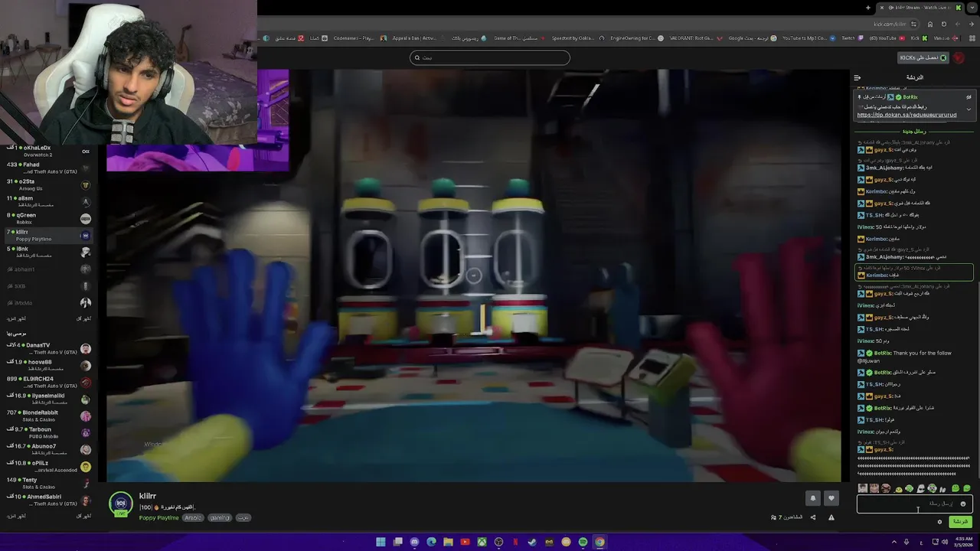Open Spotify from the taskbar
The width and height of the screenshot is (980, 551).
(583, 542)
